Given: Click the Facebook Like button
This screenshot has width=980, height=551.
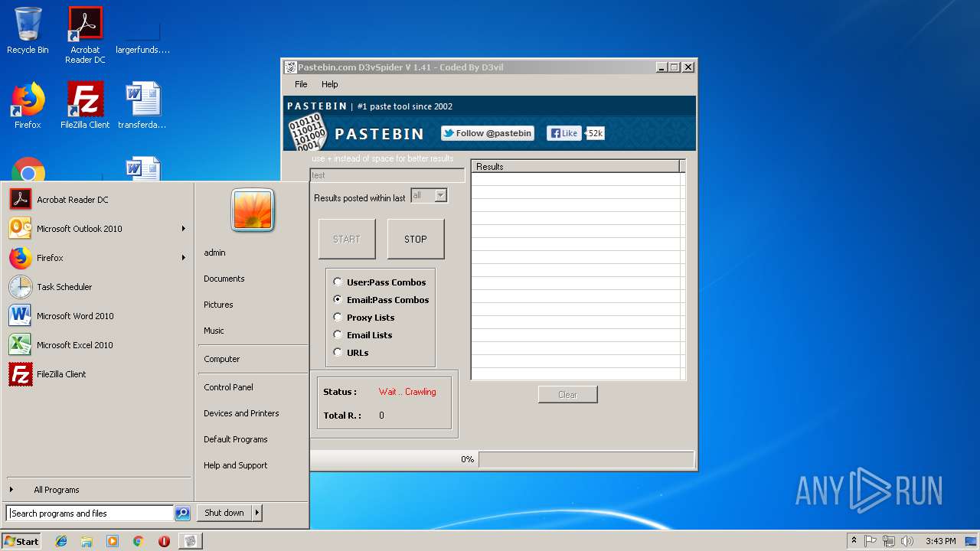Looking at the screenshot, I should click(x=564, y=133).
